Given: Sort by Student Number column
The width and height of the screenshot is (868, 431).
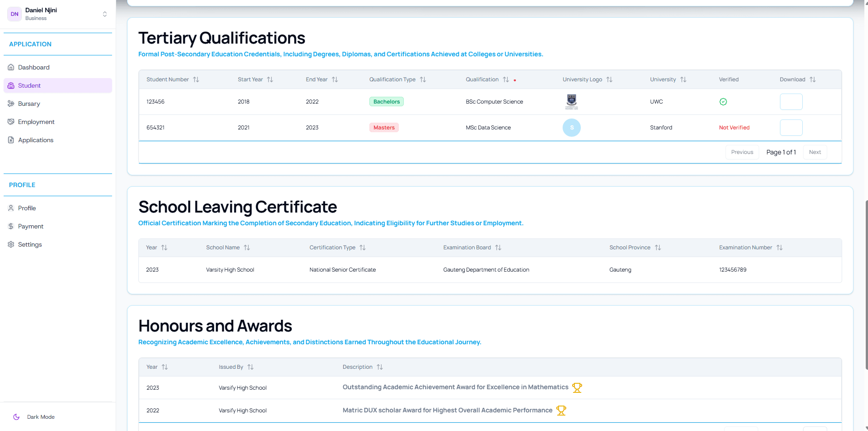Looking at the screenshot, I should [196, 79].
